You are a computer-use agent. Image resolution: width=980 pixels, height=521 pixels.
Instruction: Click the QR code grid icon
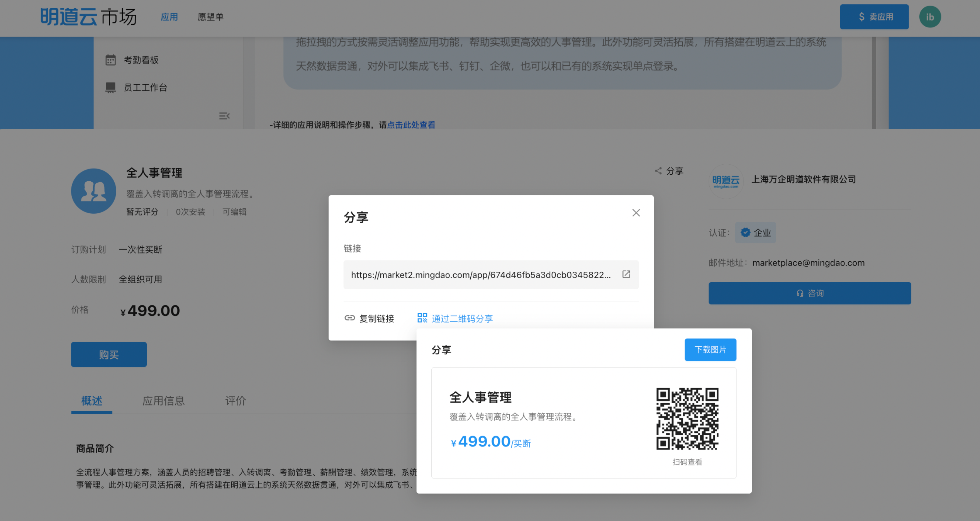pos(422,318)
